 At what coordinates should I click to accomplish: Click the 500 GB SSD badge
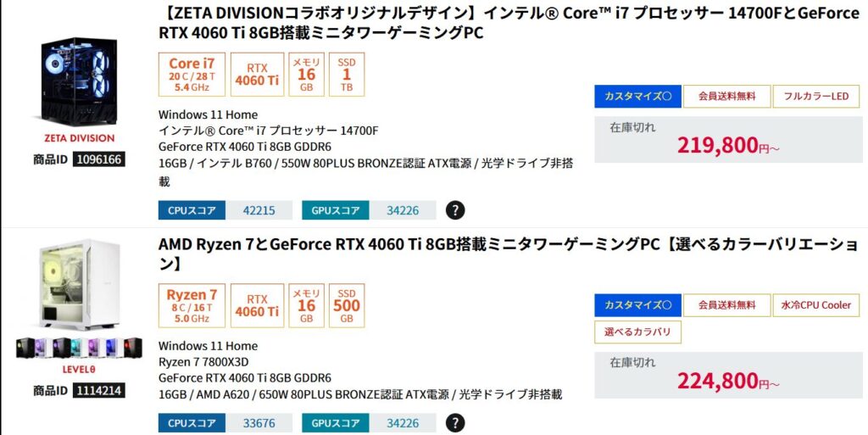click(x=347, y=305)
